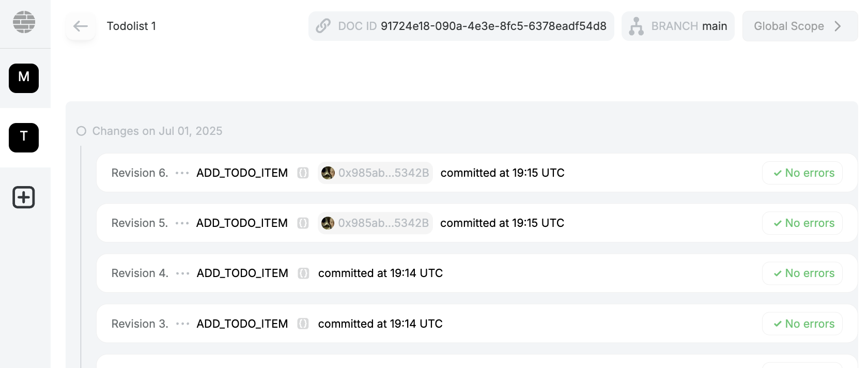Click the signature icon on Revision 3

pyautogui.click(x=303, y=324)
